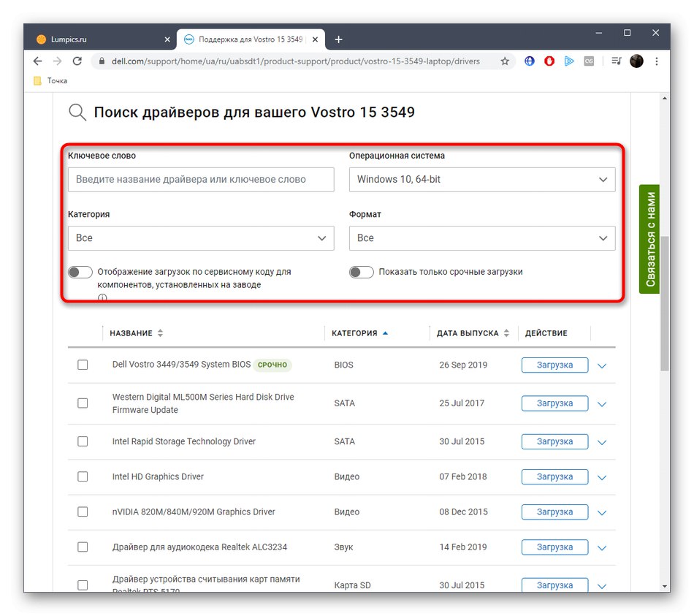The image size is (694, 616).
Task: Click the 26 Sep 2019 release date
Action: (x=463, y=365)
